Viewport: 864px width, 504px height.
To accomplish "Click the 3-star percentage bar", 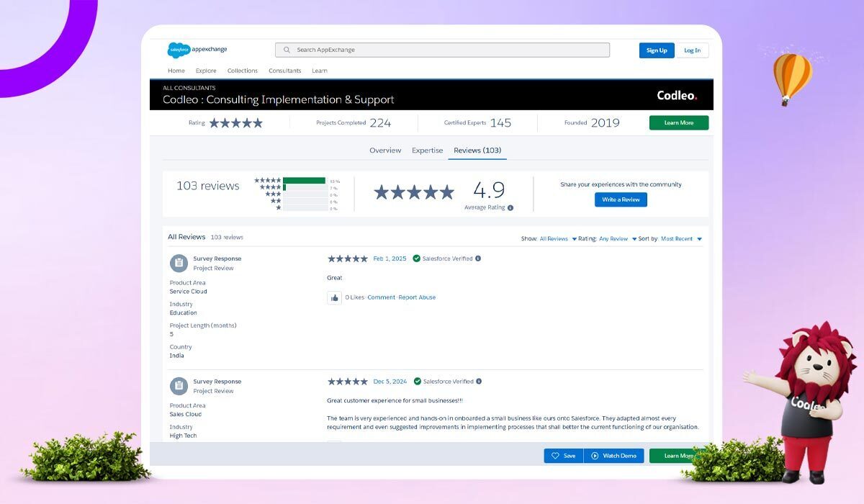I will [x=305, y=194].
